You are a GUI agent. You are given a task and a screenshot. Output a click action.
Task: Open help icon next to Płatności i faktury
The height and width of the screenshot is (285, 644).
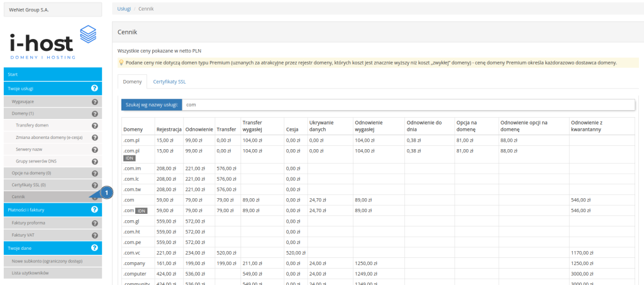[94, 210]
